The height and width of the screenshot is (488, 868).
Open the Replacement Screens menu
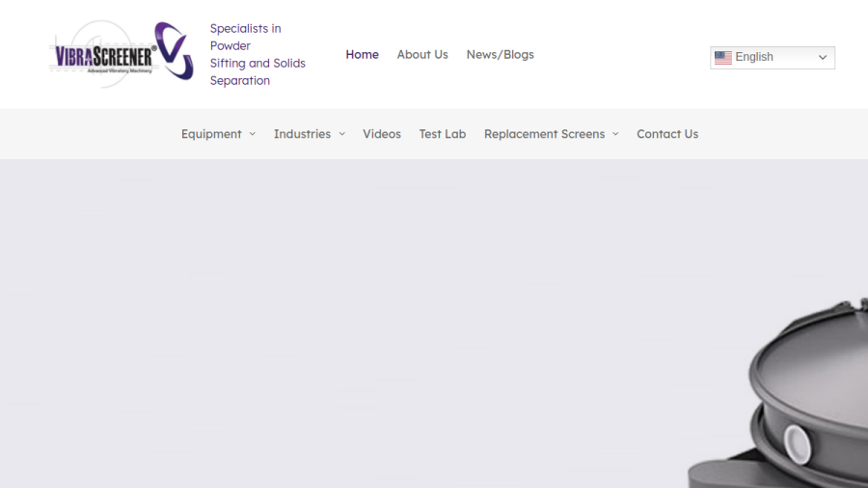tap(544, 134)
